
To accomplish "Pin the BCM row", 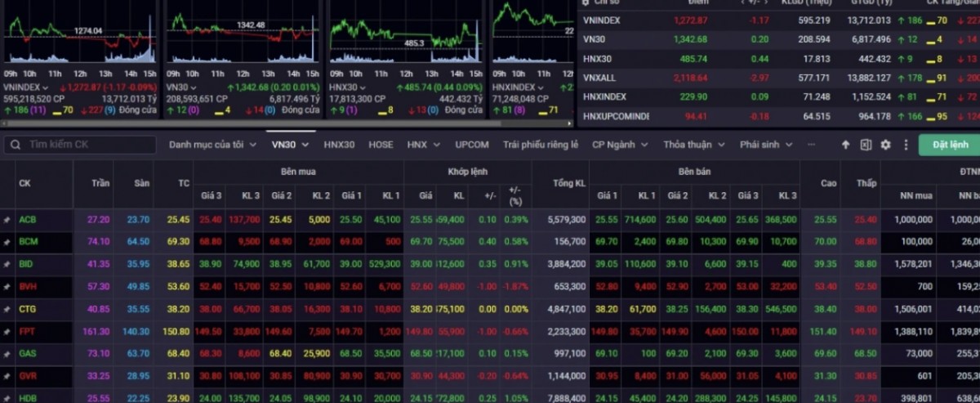I will [7, 243].
